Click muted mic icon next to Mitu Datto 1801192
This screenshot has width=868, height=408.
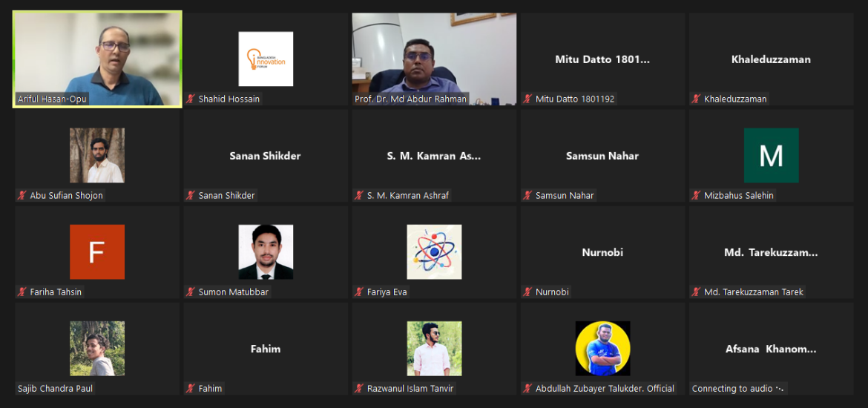[x=528, y=99]
